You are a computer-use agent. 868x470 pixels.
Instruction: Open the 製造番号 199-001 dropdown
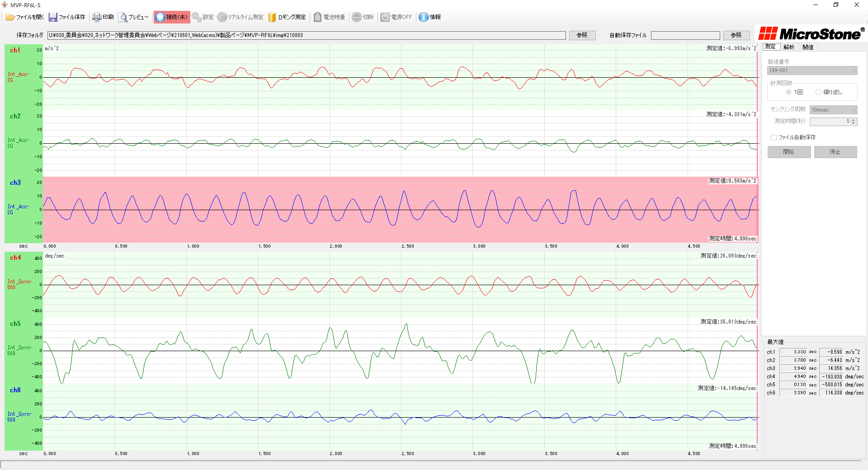812,70
